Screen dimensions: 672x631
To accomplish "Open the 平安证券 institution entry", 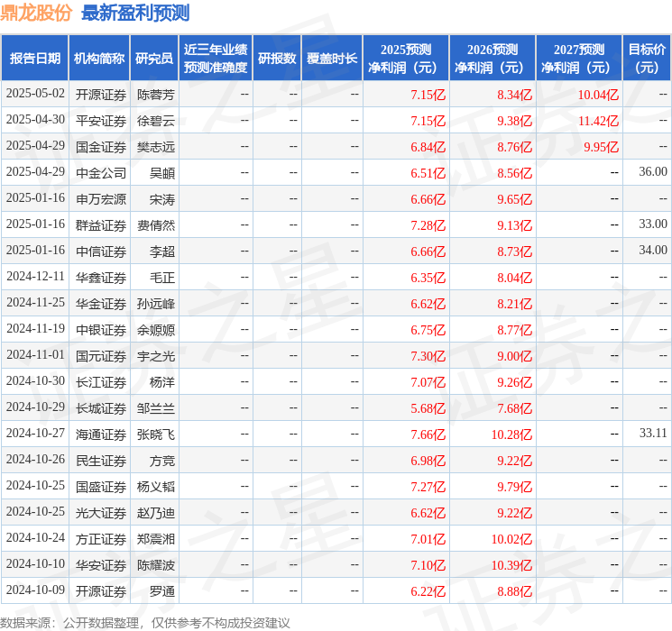I will (100, 121).
